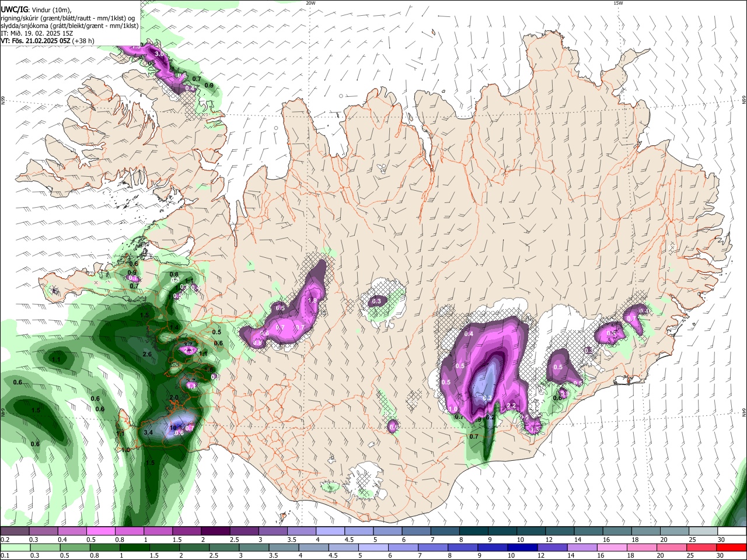The image size is (747, 560).
Task: Select the light lavender 4 swatch in the snow legend
Action: (330, 531)
